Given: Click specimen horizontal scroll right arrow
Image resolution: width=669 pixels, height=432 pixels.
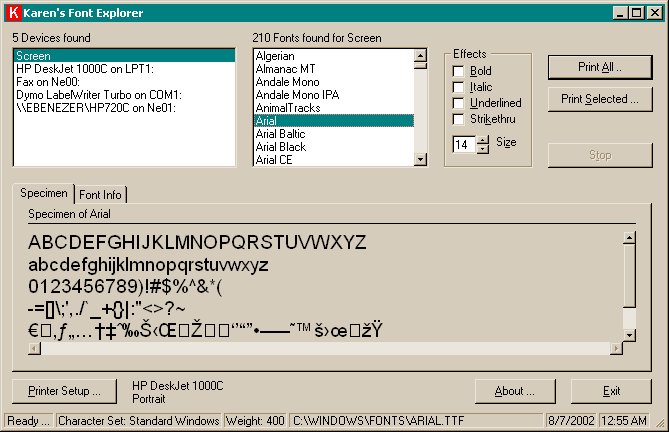Looking at the screenshot, I should (x=616, y=348).
